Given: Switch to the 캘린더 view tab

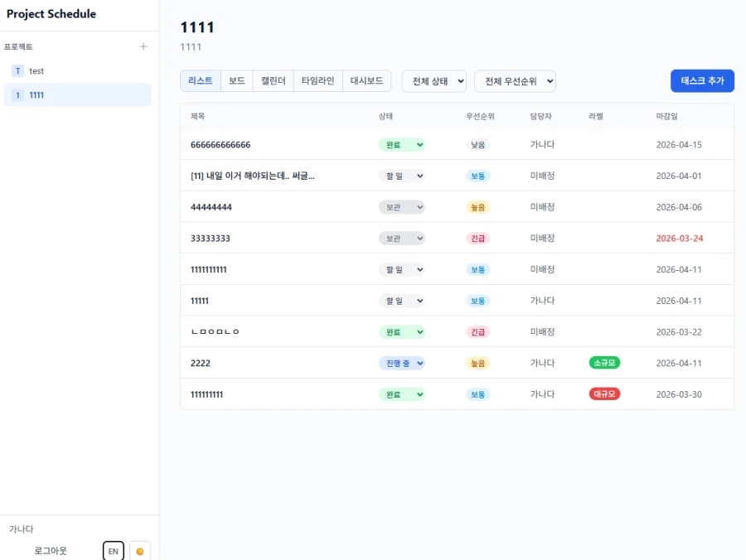Looking at the screenshot, I should (x=273, y=81).
